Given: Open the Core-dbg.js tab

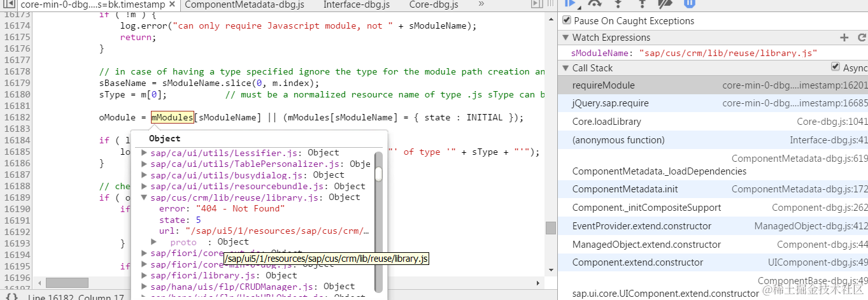Looking at the screenshot, I should tap(433, 4).
